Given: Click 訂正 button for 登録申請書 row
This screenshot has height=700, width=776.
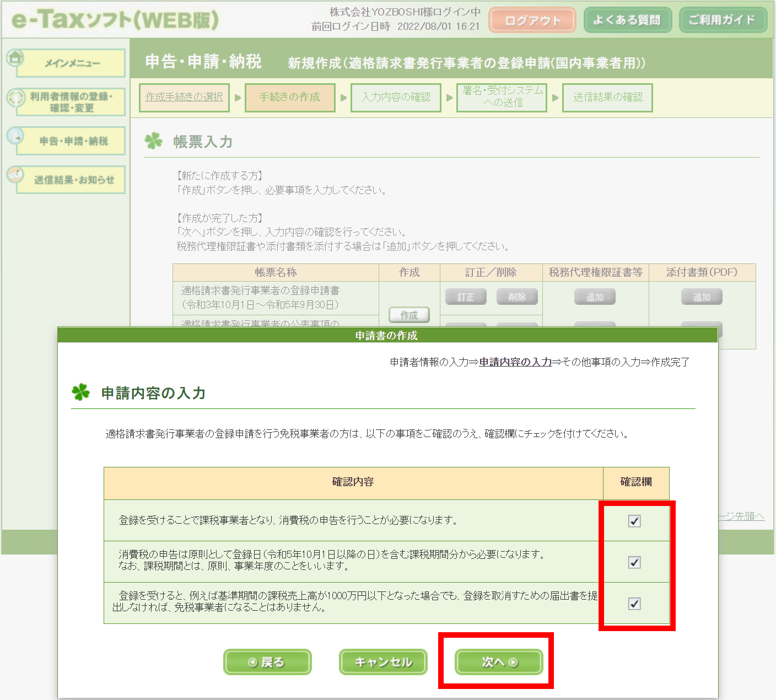Looking at the screenshot, I should pyautogui.click(x=466, y=297).
